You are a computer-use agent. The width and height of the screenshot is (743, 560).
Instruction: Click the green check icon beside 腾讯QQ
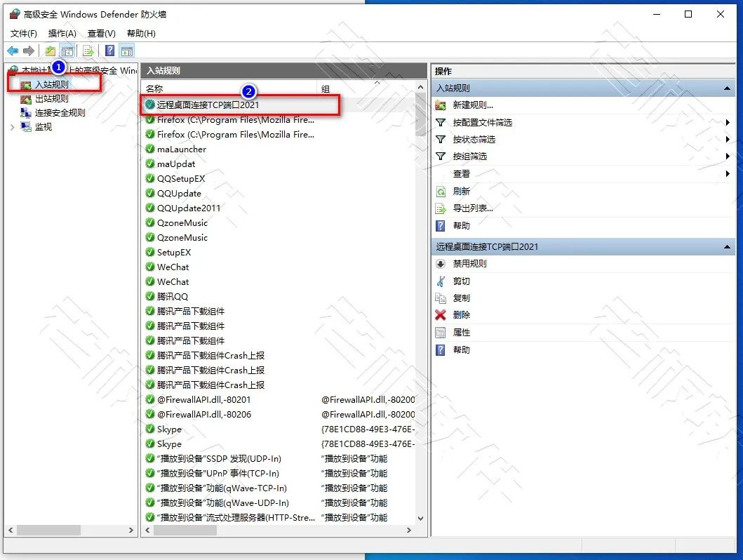(150, 297)
